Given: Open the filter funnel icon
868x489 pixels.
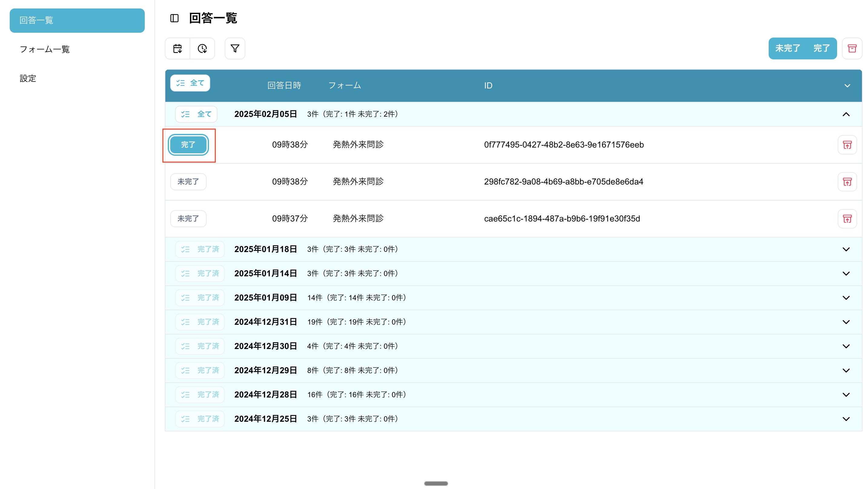Looking at the screenshot, I should [x=235, y=48].
